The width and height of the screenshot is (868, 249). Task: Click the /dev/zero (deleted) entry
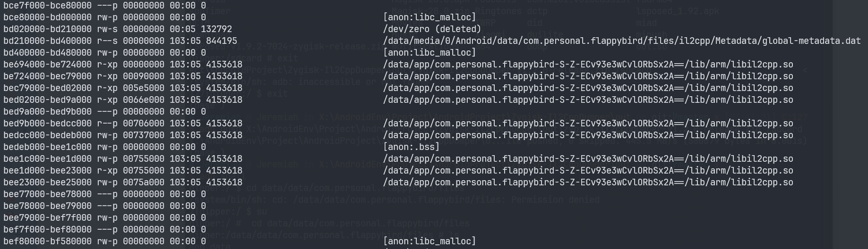(x=432, y=29)
